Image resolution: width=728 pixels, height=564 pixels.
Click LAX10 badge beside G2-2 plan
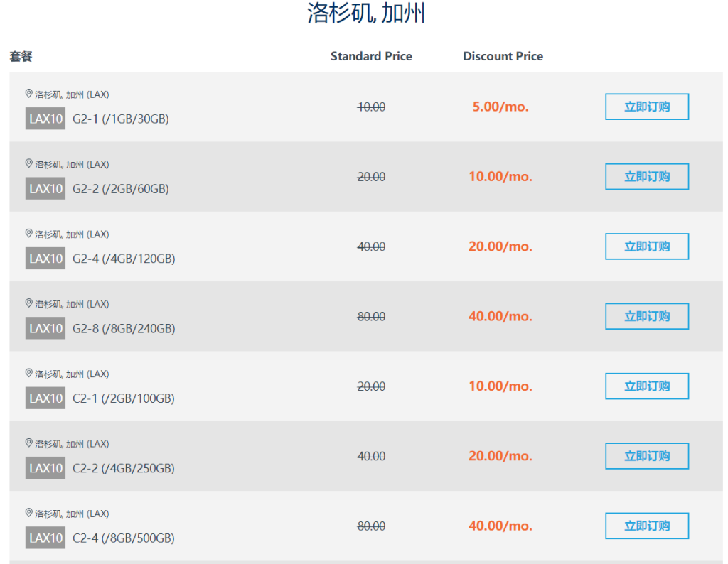[x=45, y=188]
